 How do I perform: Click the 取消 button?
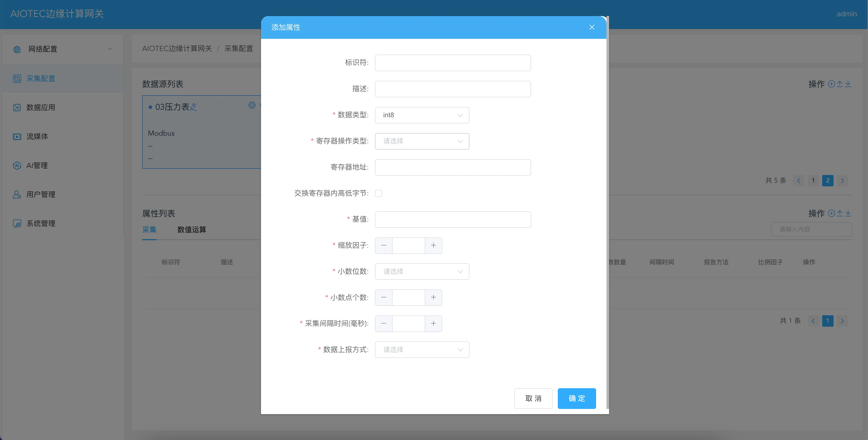[x=533, y=399]
